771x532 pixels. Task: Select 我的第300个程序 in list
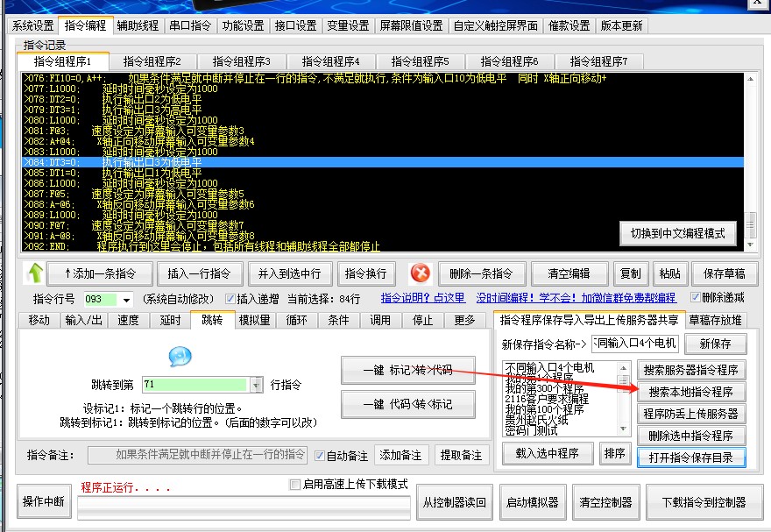(x=544, y=388)
